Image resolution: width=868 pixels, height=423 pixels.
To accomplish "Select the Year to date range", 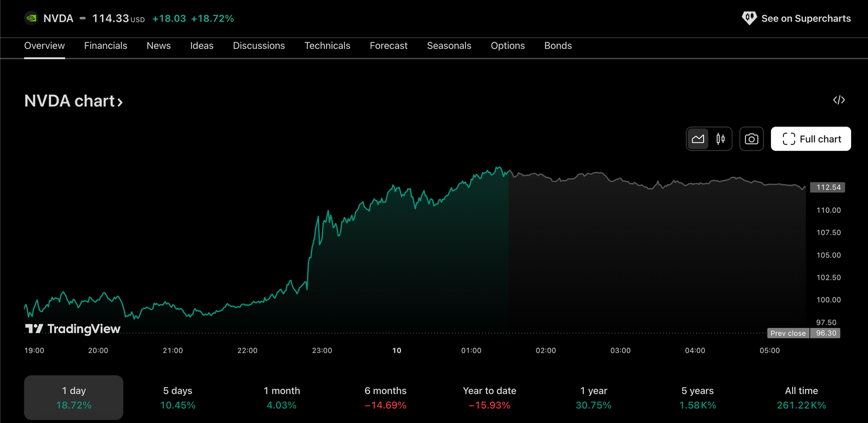I will click(x=489, y=397).
